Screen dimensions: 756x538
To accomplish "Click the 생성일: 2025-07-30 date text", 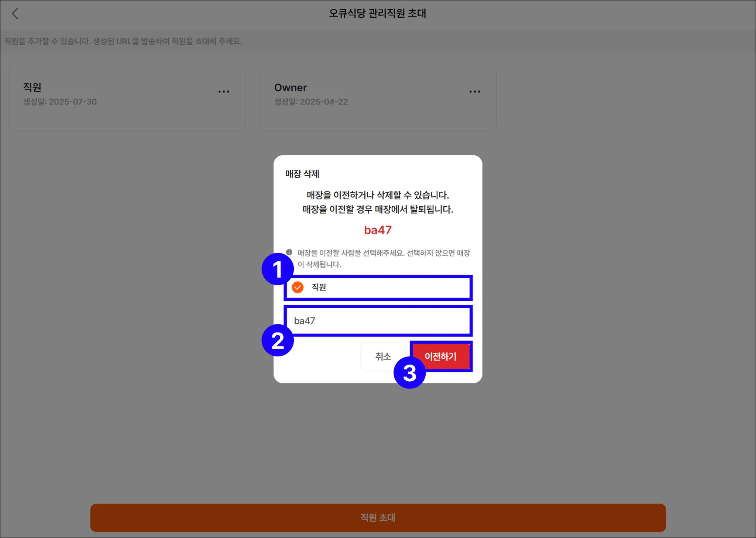I will tap(60, 102).
